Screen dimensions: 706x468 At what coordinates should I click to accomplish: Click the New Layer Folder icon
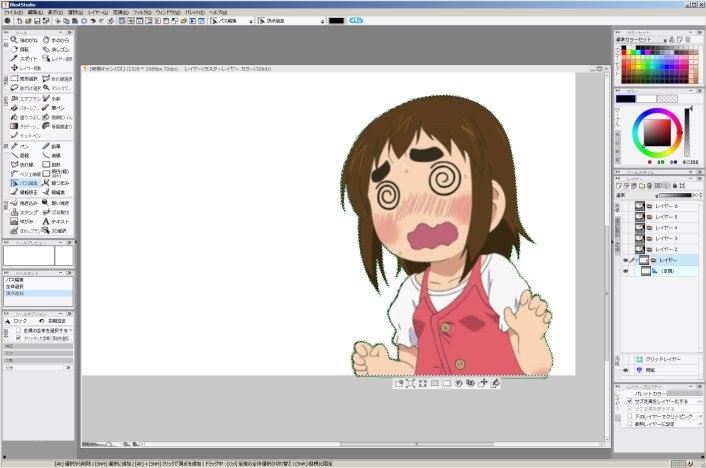[642, 186]
